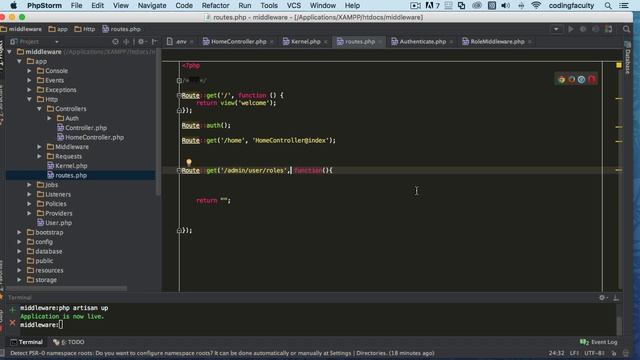Collapse the Http folder
640x360 pixels.
coord(29,99)
